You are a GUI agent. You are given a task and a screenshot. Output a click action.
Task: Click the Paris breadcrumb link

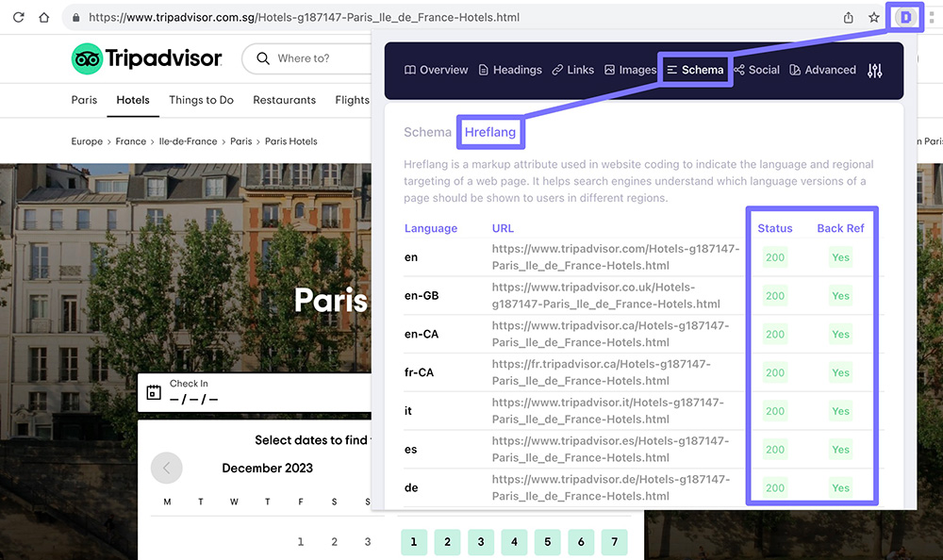pyautogui.click(x=241, y=141)
